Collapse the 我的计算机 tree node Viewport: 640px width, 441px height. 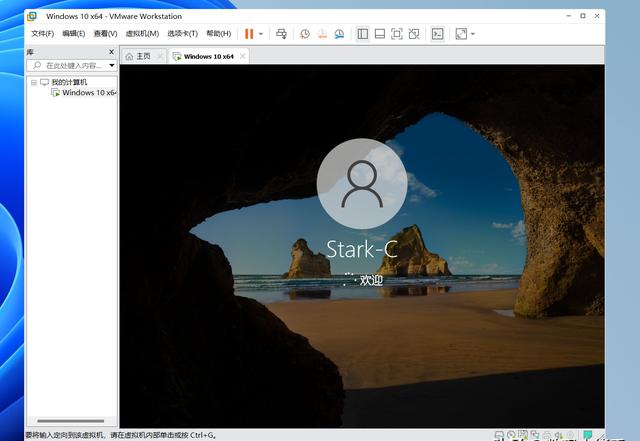tap(34, 82)
